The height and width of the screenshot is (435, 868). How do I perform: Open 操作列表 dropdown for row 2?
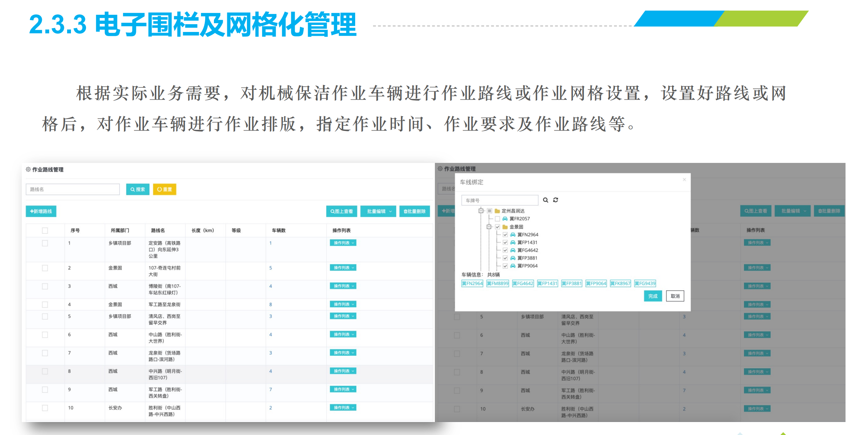pyautogui.click(x=343, y=268)
